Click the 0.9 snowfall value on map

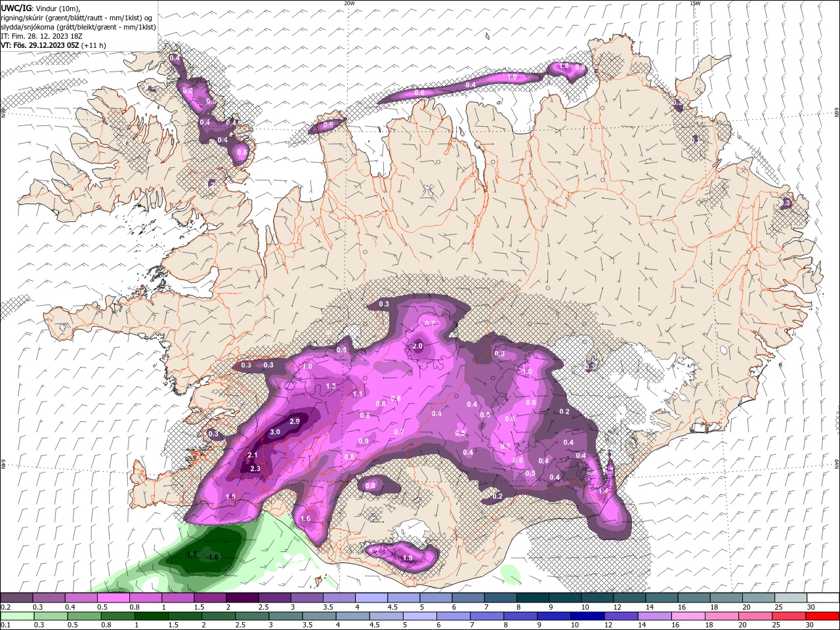coord(364,441)
